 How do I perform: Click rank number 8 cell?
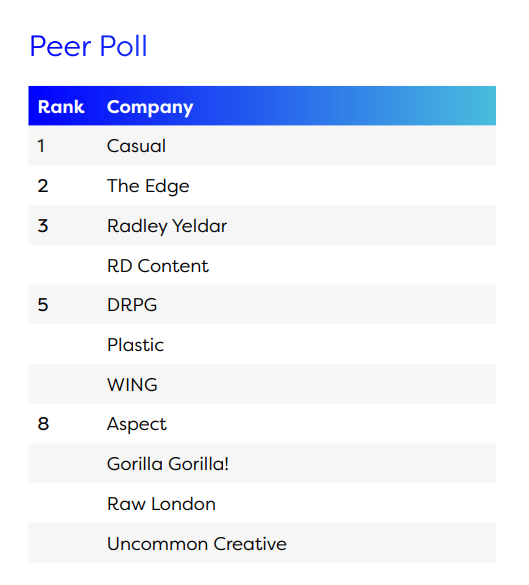coord(43,424)
